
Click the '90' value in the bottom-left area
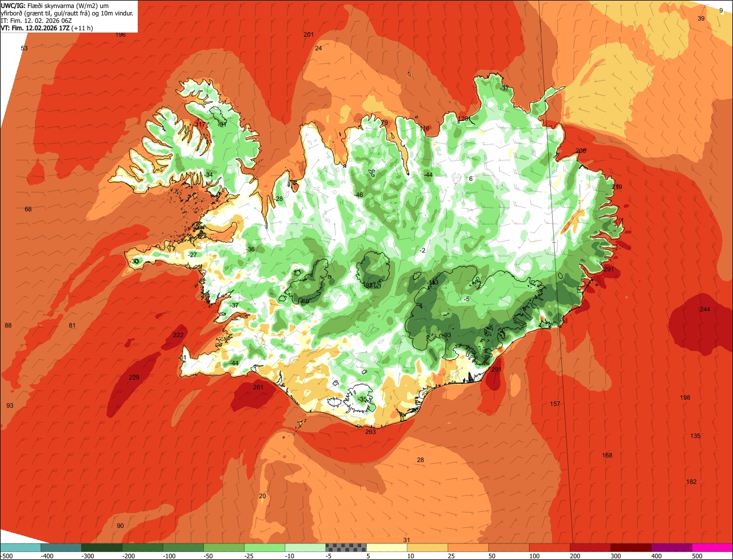click(120, 526)
